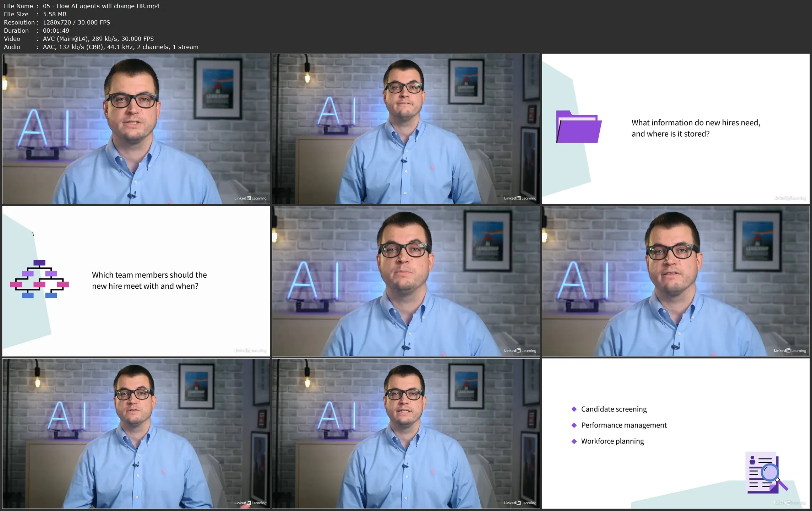This screenshot has width=812, height=511.
Task: Click the 'Candidate screening' text
Action: (614, 409)
